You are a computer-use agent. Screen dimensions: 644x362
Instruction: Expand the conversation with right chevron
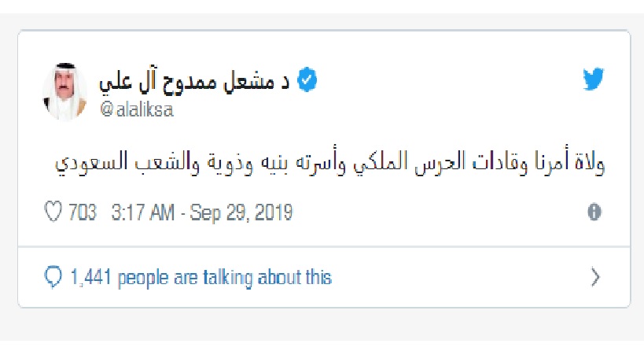click(595, 277)
